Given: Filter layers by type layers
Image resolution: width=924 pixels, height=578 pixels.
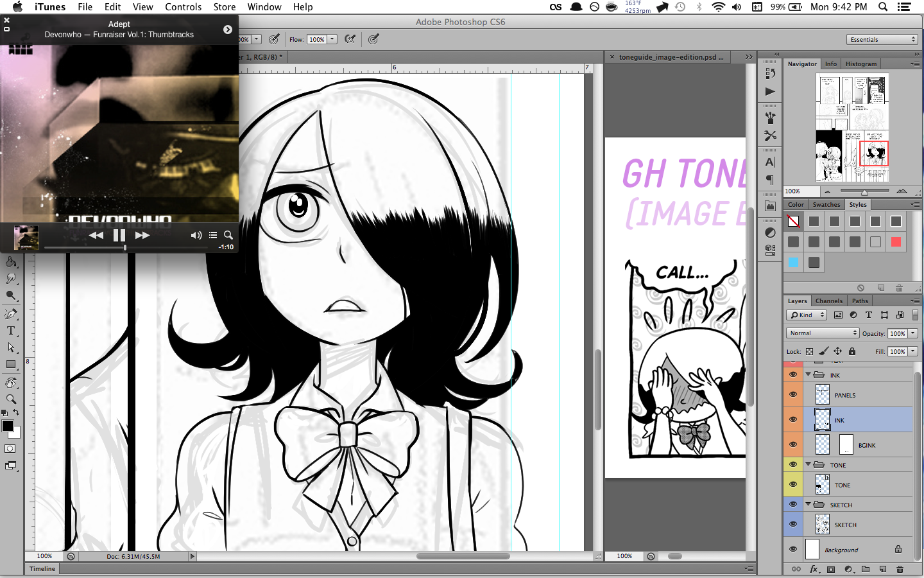Looking at the screenshot, I should pyautogui.click(x=869, y=315).
